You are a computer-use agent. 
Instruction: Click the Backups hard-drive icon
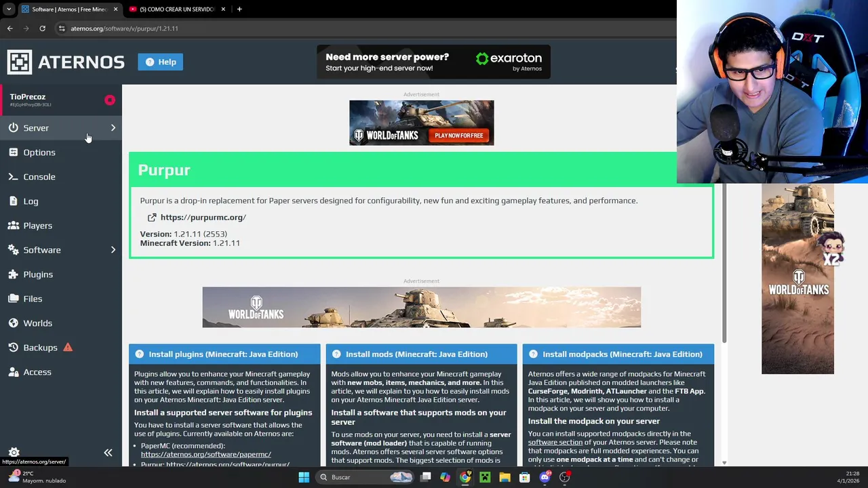[14, 347]
